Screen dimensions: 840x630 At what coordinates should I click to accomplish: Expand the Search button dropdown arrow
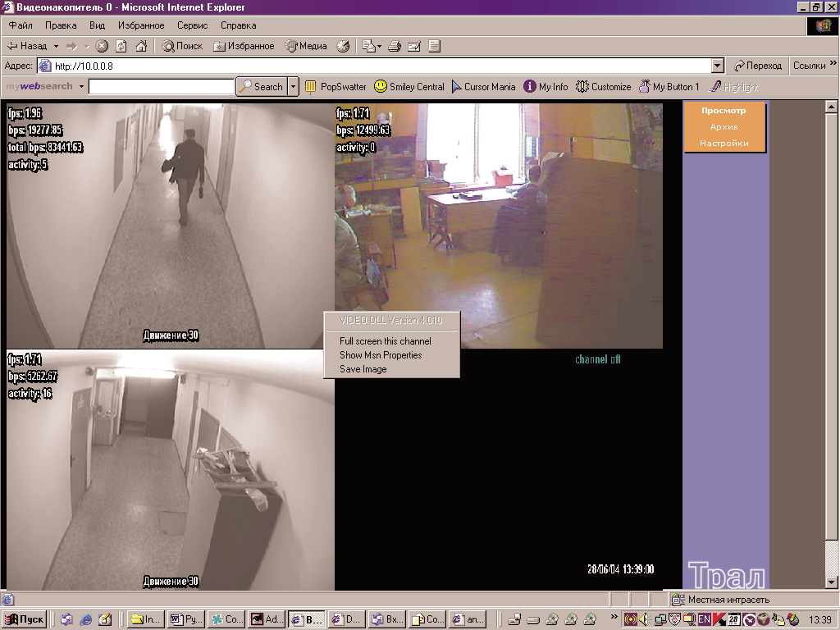(x=293, y=87)
